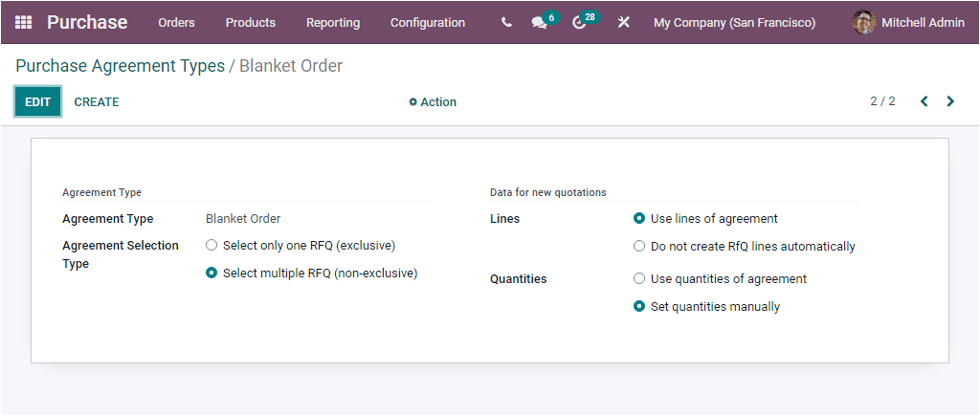The image size is (980, 416).
Task: Click the CREATE button
Action: 97,102
